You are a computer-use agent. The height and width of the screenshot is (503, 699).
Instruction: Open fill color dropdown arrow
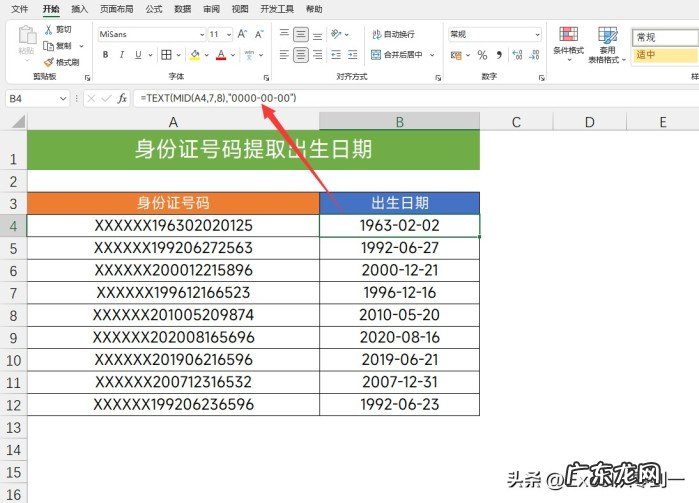[207, 55]
